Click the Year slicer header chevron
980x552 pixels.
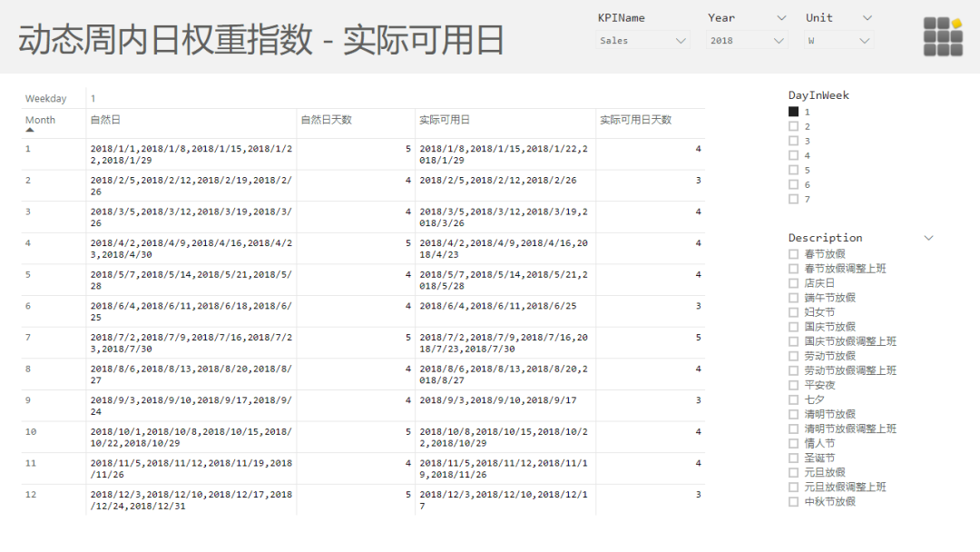781,18
